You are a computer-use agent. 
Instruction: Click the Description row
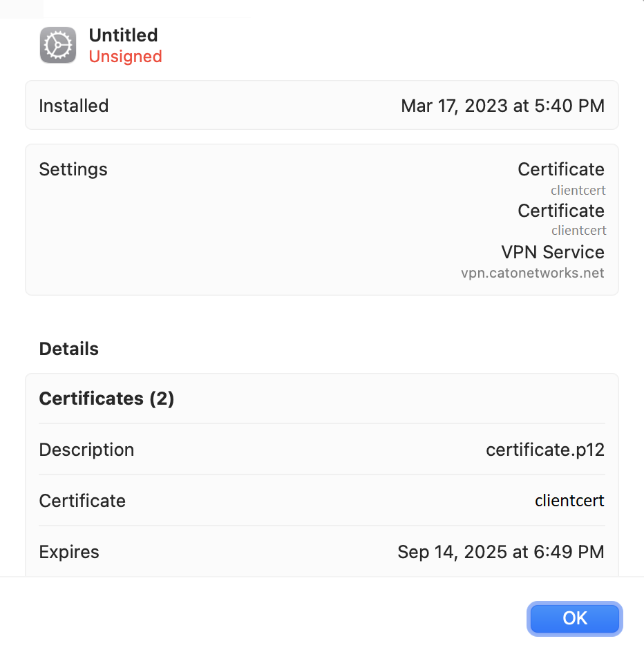[86, 450]
